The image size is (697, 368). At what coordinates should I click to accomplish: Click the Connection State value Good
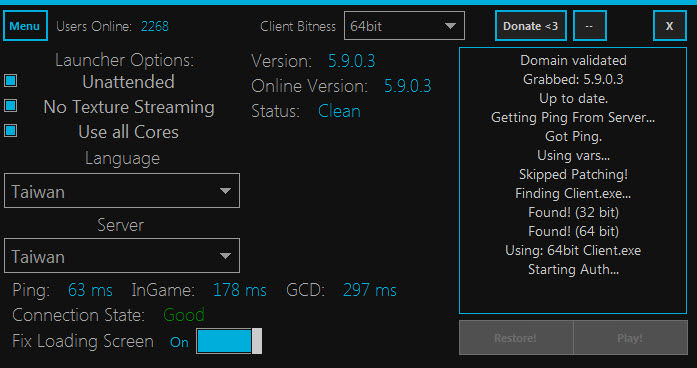point(184,315)
